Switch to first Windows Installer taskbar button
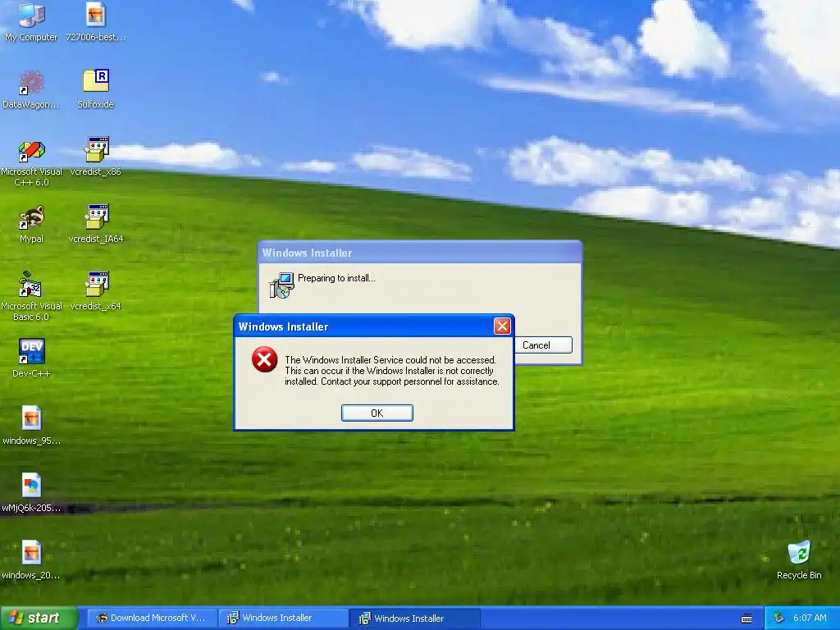The width and height of the screenshot is (840, 630). coord(283,619)
